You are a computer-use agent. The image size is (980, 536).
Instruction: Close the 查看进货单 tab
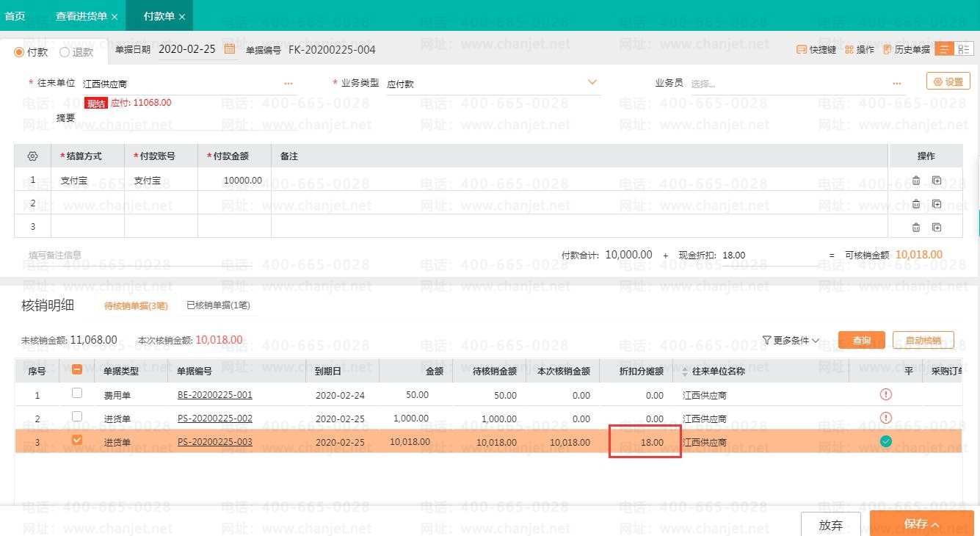tap(115, 16)
